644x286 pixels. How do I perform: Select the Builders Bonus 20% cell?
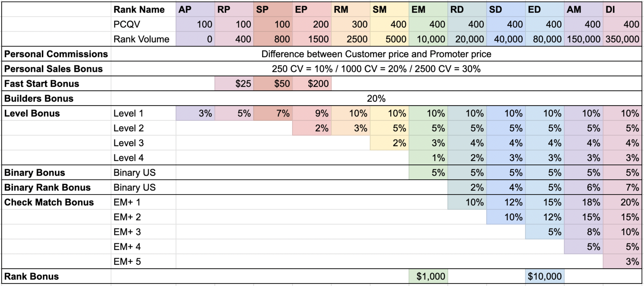pyautogui.click(x=376, y=98)
